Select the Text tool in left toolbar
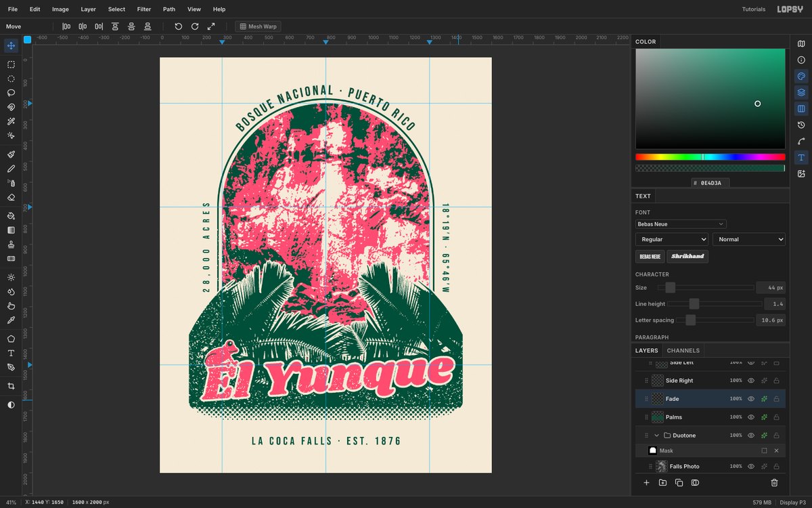Image resolution: width=812 pixels, height=508 pixels. point(11,353)
